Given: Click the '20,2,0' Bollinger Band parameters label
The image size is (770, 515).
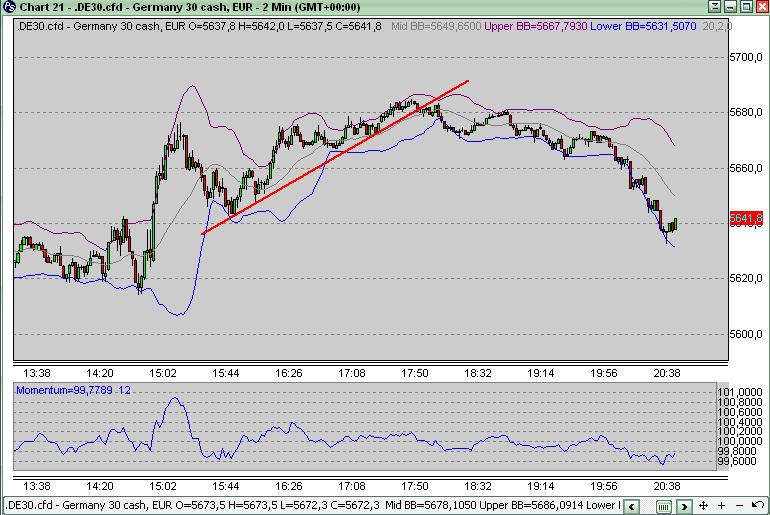Looking at the screenshot, I should (x=717, y=27).
